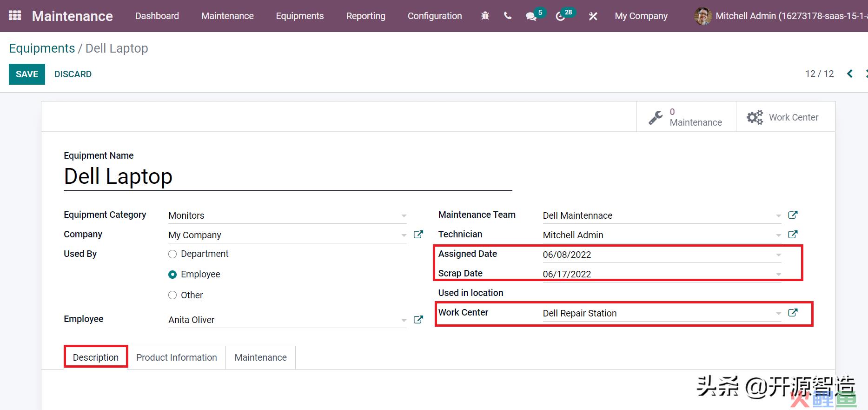Click the Maintenance app title
Image resolution: width=868 pixels, height=410 pixels.
(73, 16)
